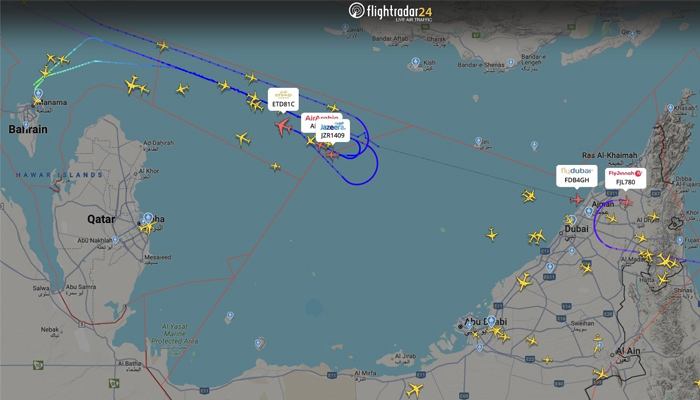
Task: Select the Dubai city map label
Action: (576, 229)
